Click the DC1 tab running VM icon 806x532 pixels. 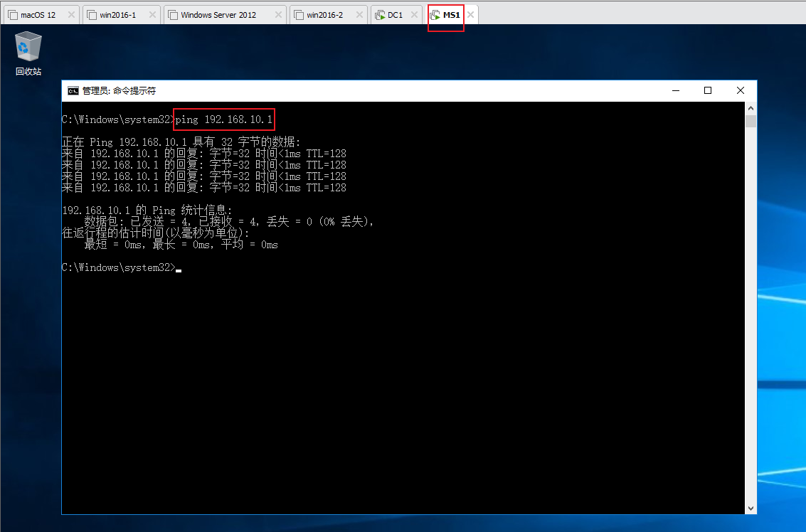click(x=380, y=15)
